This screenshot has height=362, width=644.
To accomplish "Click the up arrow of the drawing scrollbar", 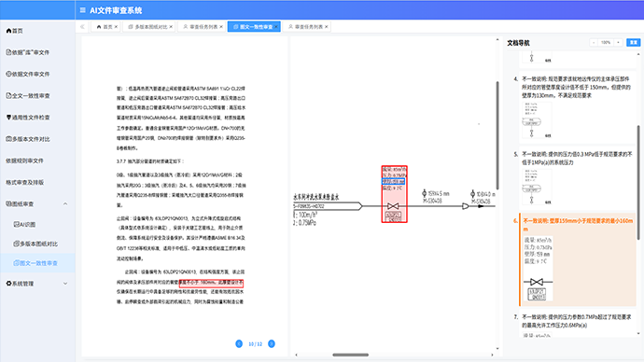I will [497, 40].
